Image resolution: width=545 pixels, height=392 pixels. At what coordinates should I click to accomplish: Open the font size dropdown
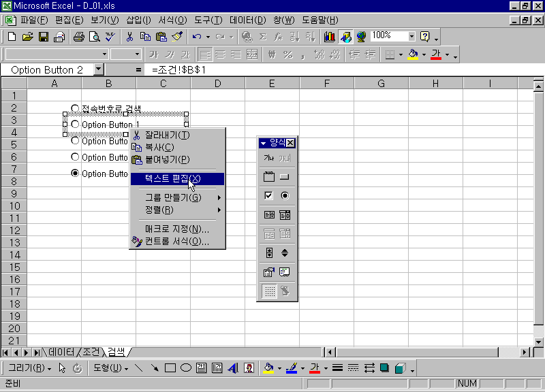click(137, 54)
